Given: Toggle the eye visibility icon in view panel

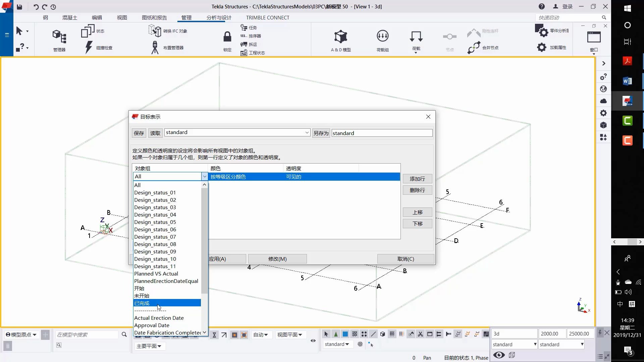Looking at the screenshot, I should coord(499,355).
